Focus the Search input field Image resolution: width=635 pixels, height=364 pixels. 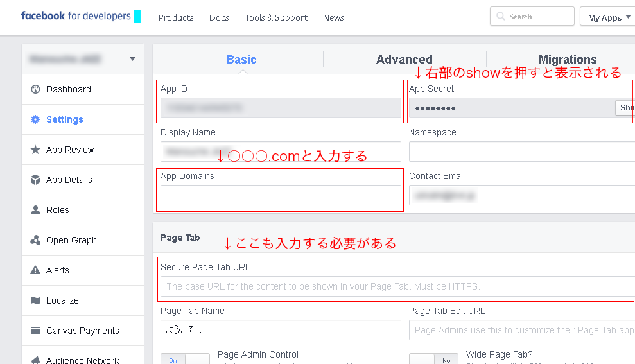click(532, 16)
